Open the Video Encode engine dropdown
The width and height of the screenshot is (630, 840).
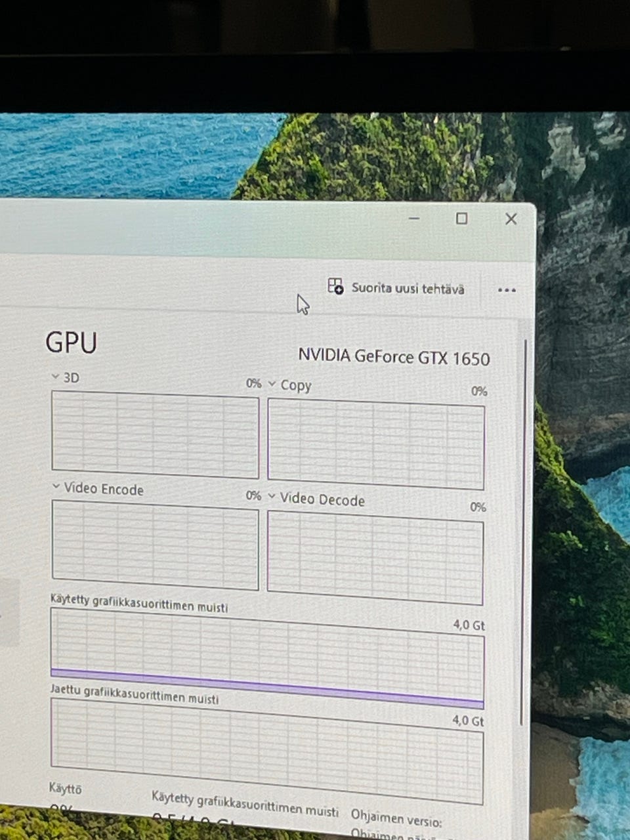coord(56,487)
